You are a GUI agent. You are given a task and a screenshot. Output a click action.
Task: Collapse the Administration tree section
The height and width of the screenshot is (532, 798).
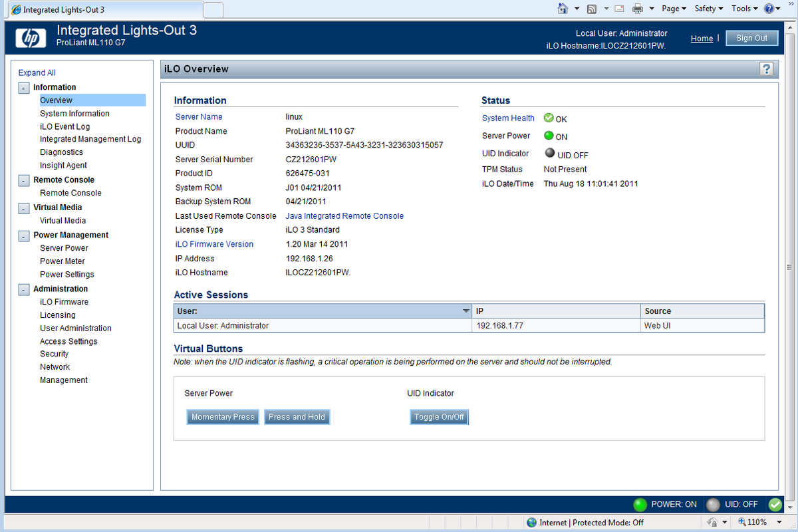23,289
